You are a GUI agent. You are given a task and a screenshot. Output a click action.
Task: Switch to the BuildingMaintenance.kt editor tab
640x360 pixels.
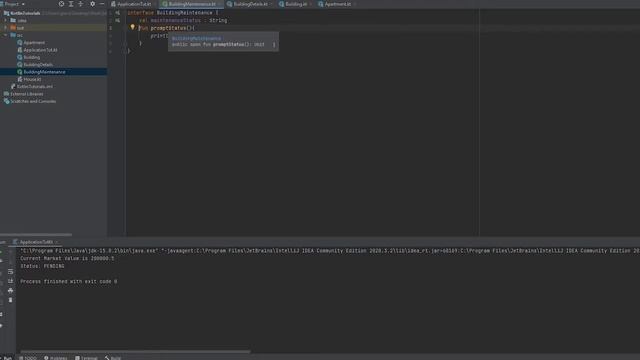point(192,4)
